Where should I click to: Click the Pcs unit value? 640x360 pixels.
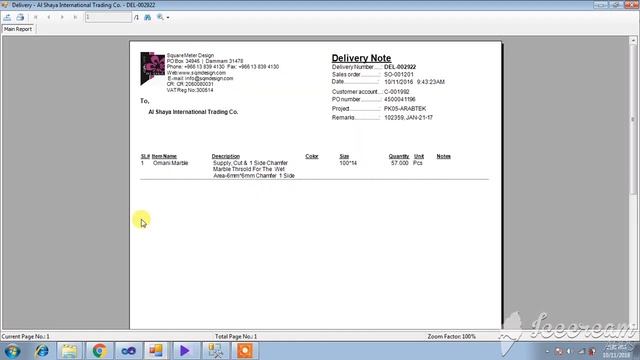(x=418, y=163)
